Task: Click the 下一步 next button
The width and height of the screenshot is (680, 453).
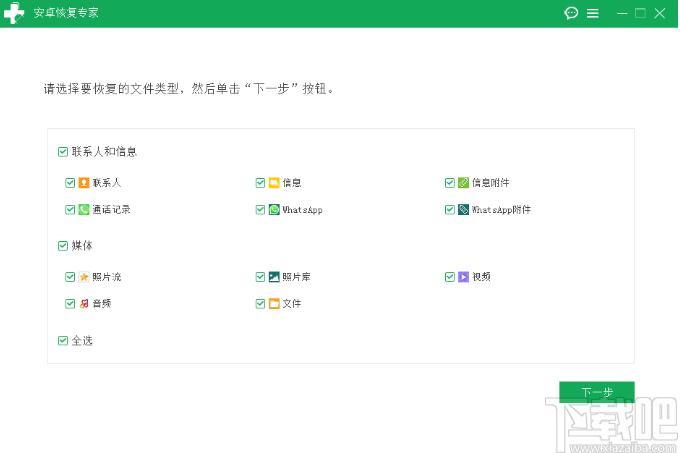Action: 597,392
